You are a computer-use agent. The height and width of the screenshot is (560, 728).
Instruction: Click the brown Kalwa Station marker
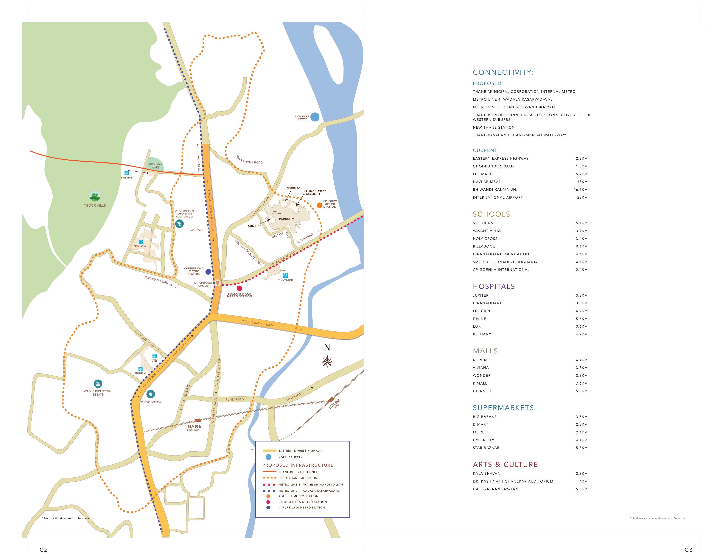point(331,399)
